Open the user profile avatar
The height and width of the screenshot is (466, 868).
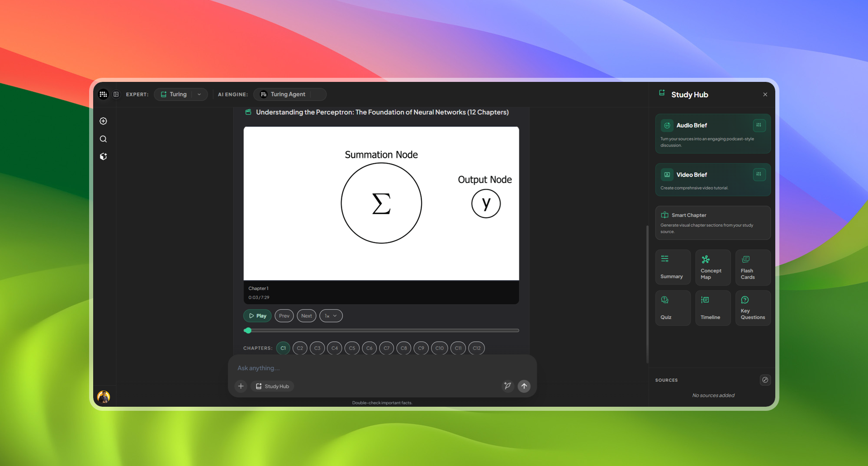tap(104, 397)
